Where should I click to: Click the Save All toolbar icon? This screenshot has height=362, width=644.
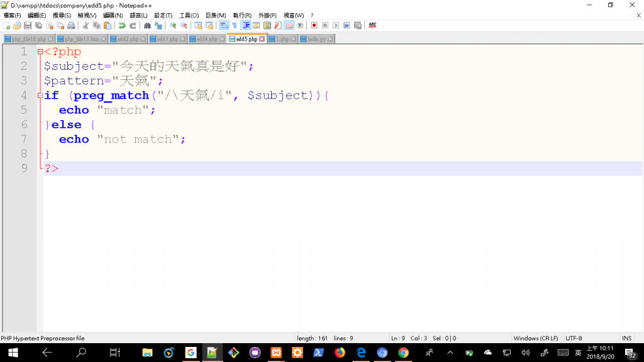pos(38,25)
